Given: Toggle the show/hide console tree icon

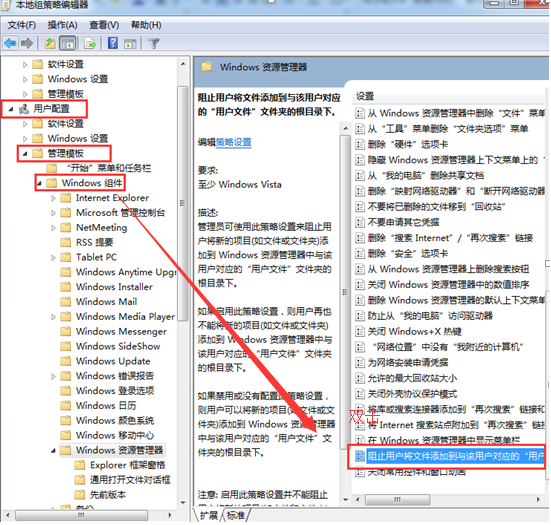Looking at the screenshot, I should click(68, 44).
